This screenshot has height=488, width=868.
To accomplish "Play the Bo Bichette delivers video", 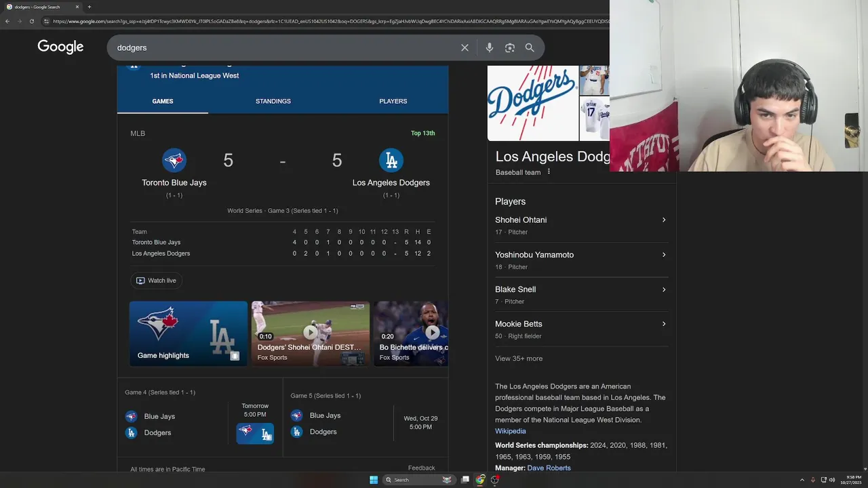I will 411,333.
